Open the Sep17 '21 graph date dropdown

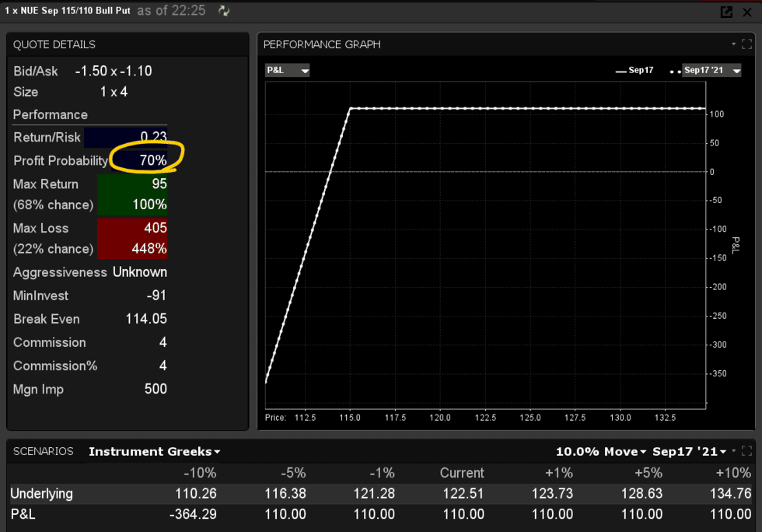(711, 71)
